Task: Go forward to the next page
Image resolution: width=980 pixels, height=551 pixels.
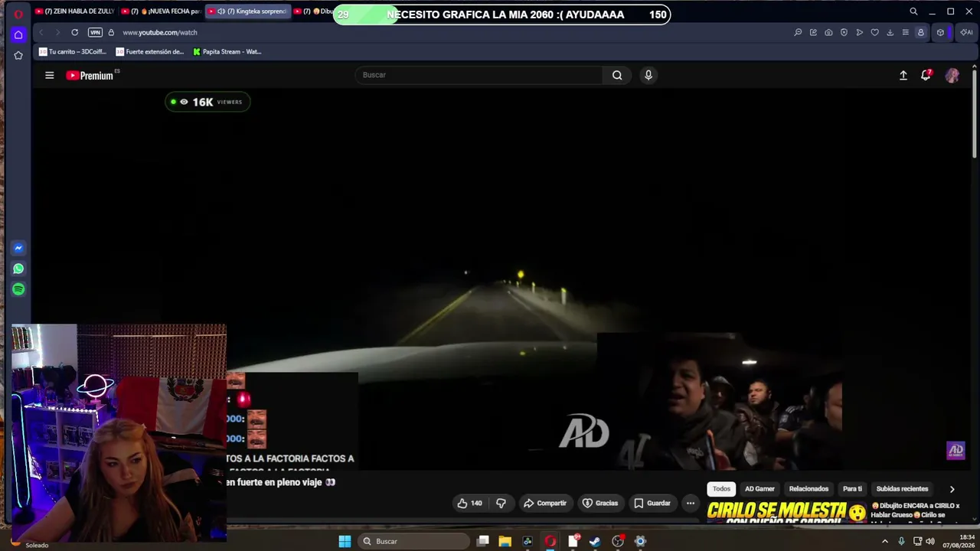Action: tap(57, 32)
